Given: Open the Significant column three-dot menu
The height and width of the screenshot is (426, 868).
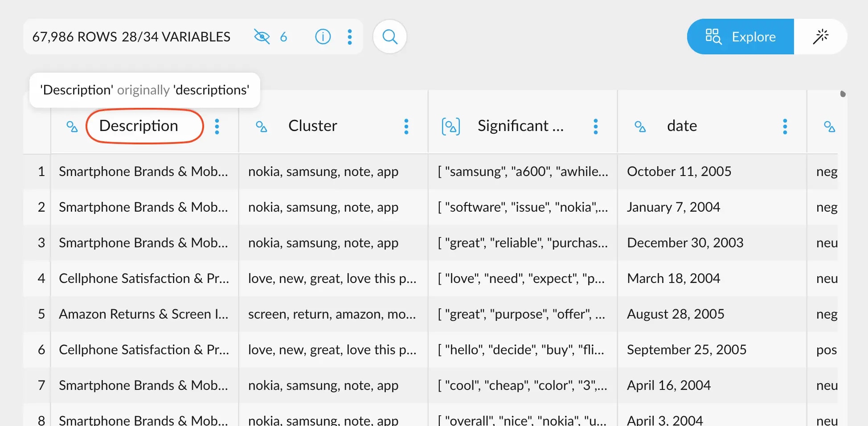Looking at the screenshot, I should (596, 127).
